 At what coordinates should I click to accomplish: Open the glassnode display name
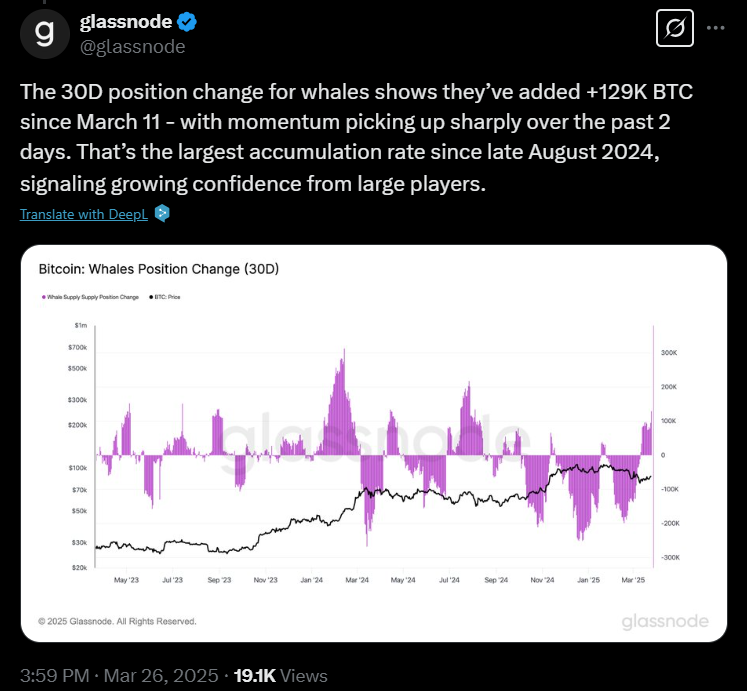click(126, 22)
